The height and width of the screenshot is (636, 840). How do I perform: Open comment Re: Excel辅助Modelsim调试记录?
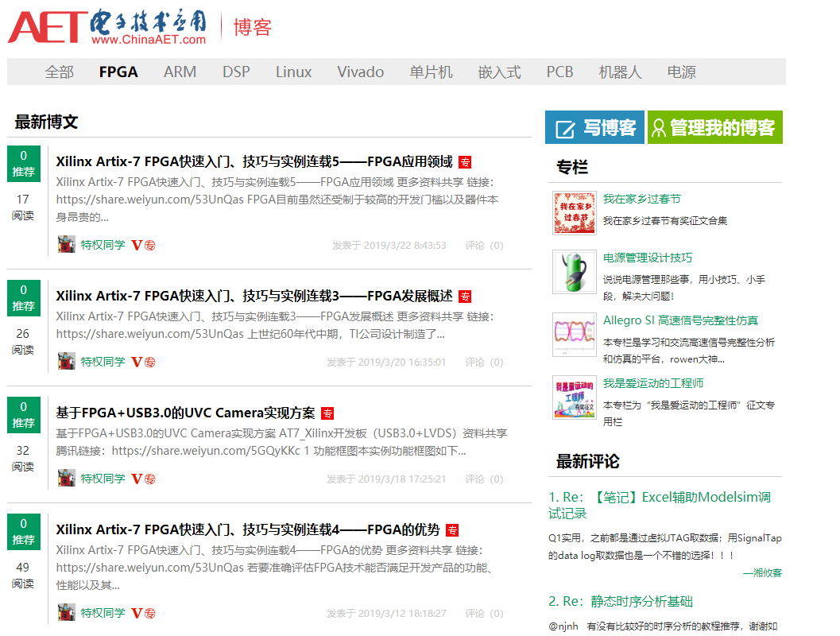pyautogui.click(x=660, y=506)
